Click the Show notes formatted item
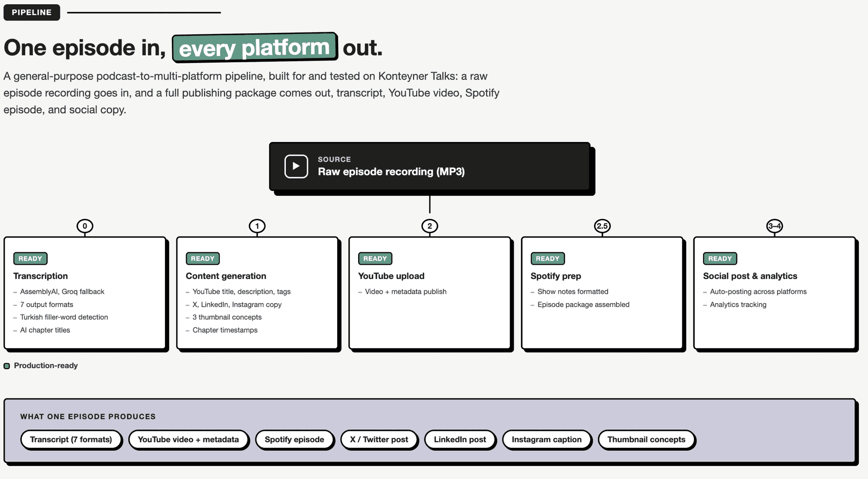 573,292
